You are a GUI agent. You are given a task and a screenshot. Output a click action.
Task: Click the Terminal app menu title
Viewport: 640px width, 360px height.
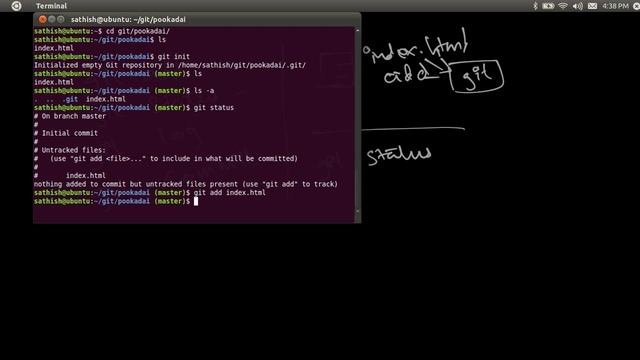tap(51, 6)
